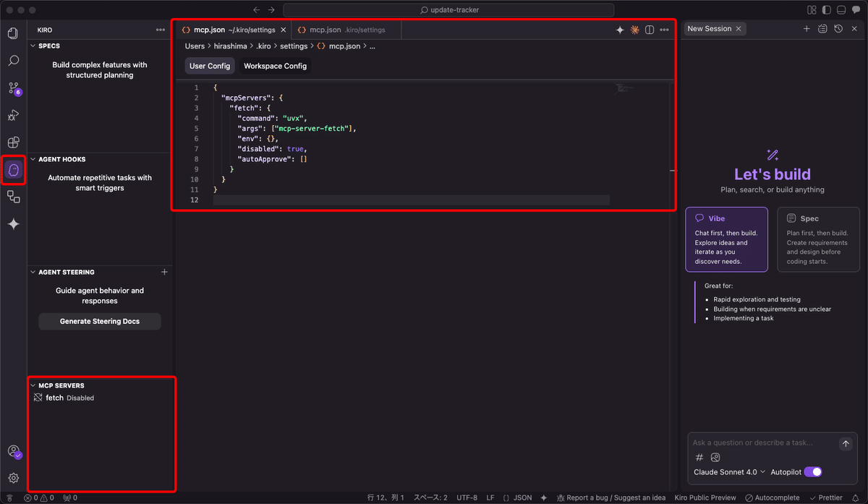The height and width of the screenshot is (504, 868).
Task: Click the Generate Steering Docs button
Action: click(x=99, y=321)
